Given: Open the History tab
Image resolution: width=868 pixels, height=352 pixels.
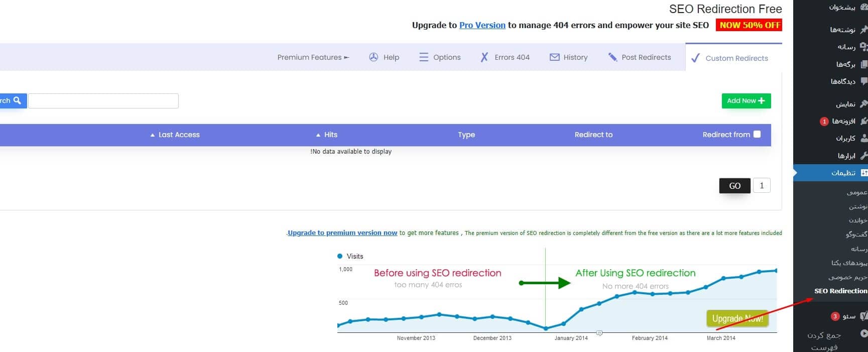Looking at the screenshot, I should (568, 57).
